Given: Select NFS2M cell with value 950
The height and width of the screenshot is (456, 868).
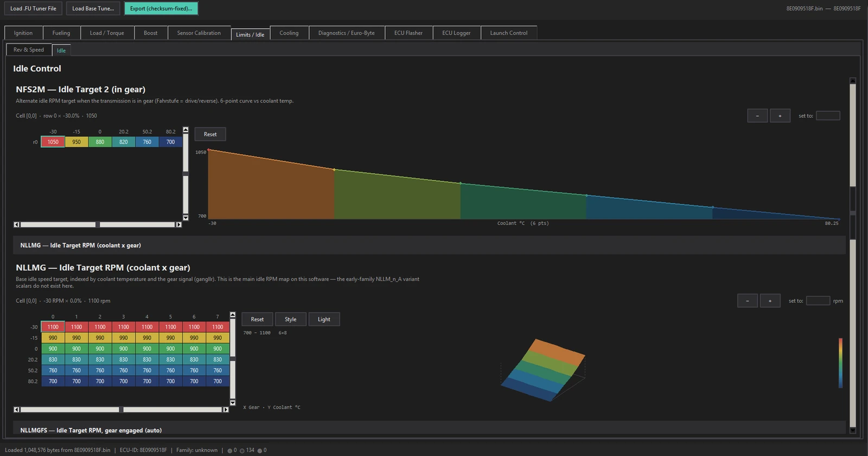Looking at the screenshot, I should coord(76,142).
